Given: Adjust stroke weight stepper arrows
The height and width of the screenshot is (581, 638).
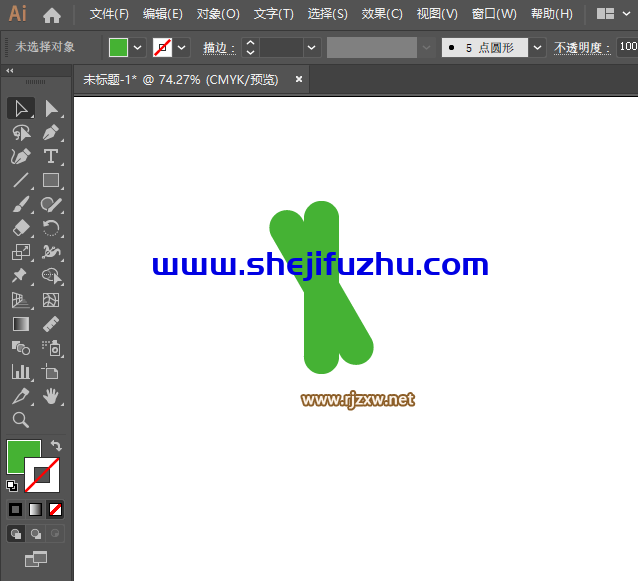Looking at the screenshot, I should point(251,48).
